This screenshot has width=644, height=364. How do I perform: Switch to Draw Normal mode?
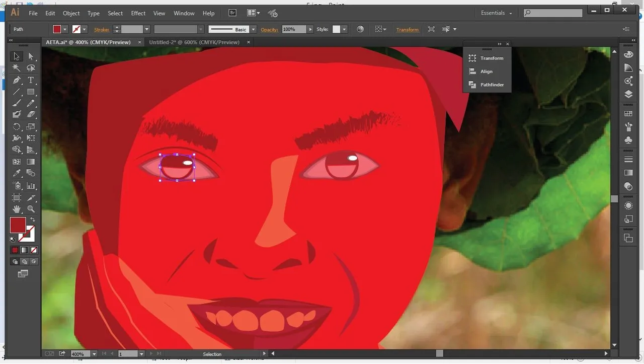(x=15, y=261)
